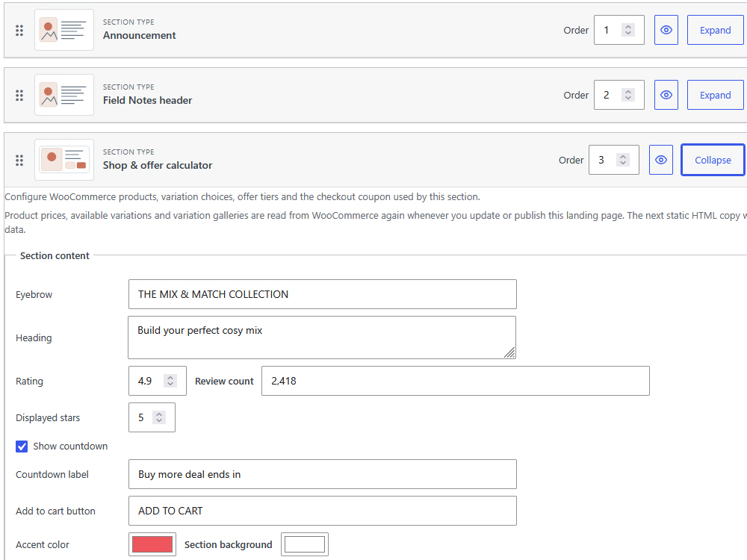Grab the drag handle of Shop & offer calculator section
The width and height of the screenshot is (747, 560).
pyautogui.click(x=19, y=160)
